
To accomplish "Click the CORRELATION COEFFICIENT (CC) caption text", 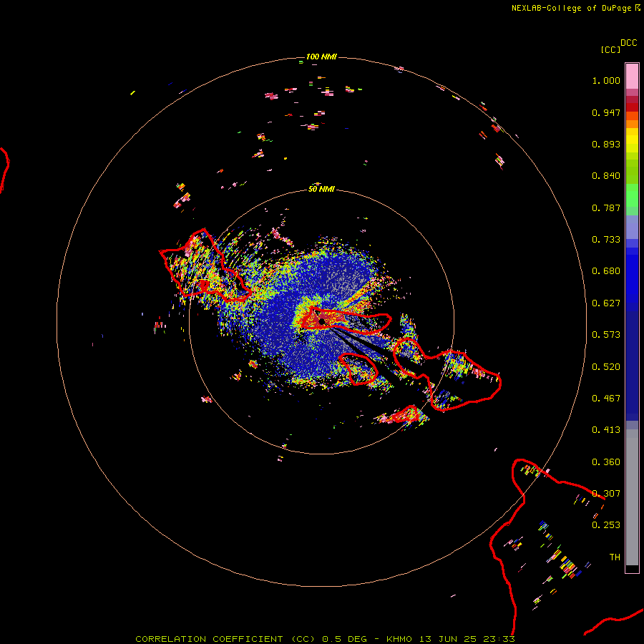I will click(x=225, y=639).
